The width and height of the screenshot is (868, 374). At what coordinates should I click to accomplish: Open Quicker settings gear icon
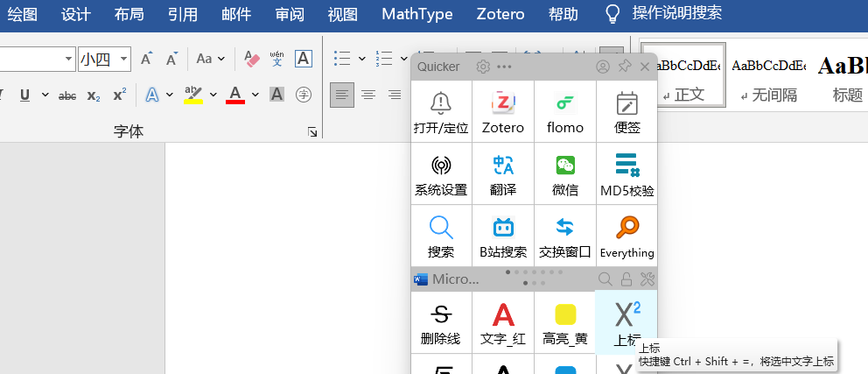click(x=483, y=67)
